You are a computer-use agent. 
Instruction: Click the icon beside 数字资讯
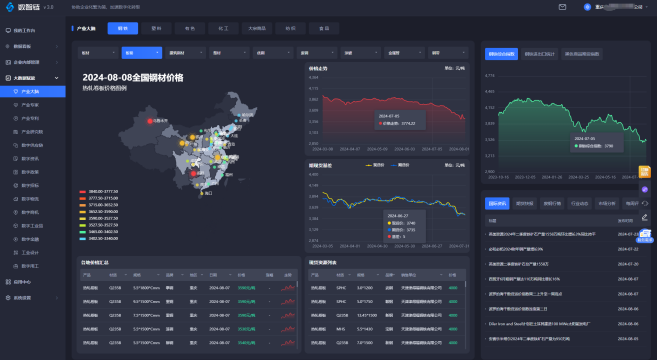[x=16, y=158]
